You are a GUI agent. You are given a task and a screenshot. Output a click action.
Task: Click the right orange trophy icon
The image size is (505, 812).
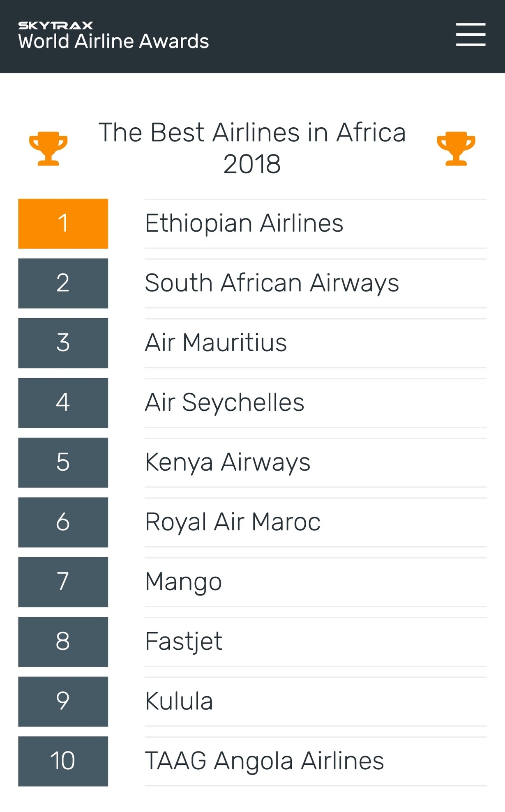[456, 148]
